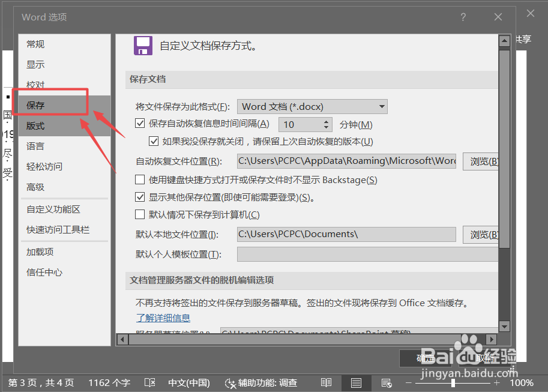Toggle 如果我没保存就关闭 keep last autorecover checkbox
548x392 pixels.
coord(154,141)
